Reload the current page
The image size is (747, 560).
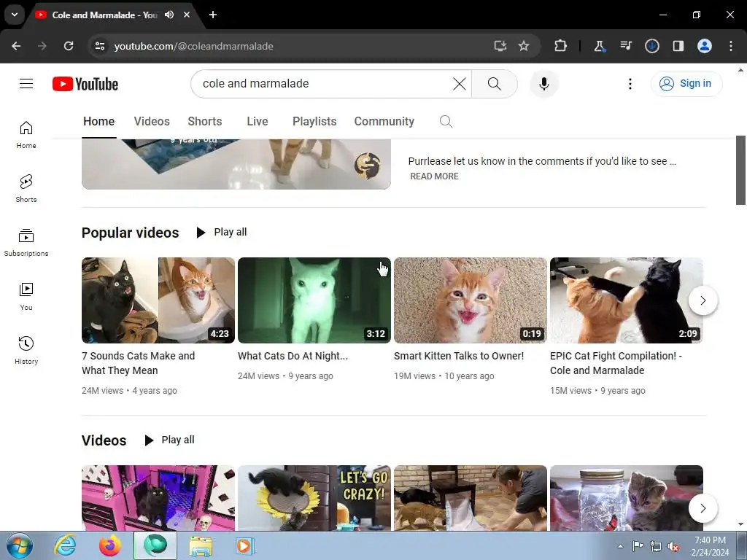click(x=69, y=46)
